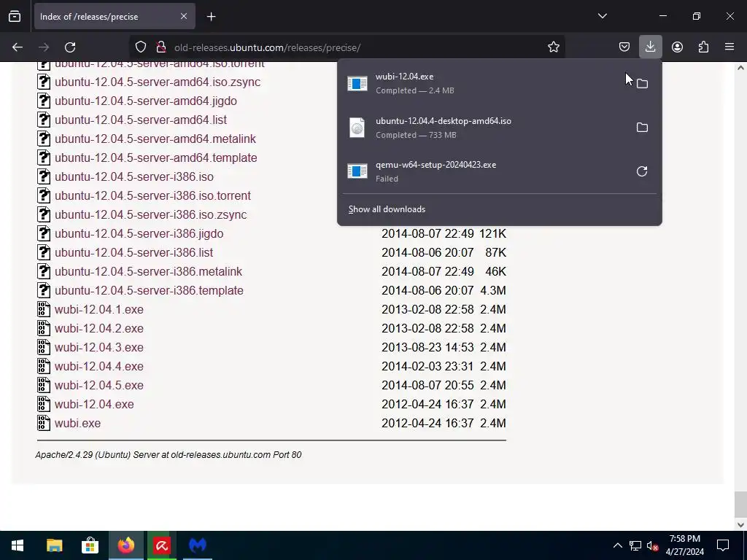Click the file icon beside wubi.exe
Screen dimensions: 747x560
click(43, 423)
